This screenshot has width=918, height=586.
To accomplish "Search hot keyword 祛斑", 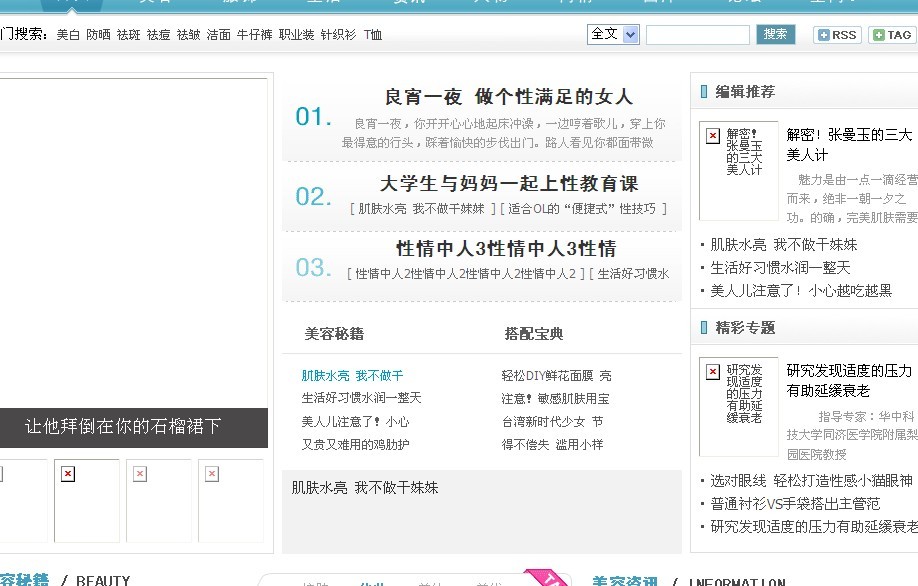I will (x=128, y=35).
